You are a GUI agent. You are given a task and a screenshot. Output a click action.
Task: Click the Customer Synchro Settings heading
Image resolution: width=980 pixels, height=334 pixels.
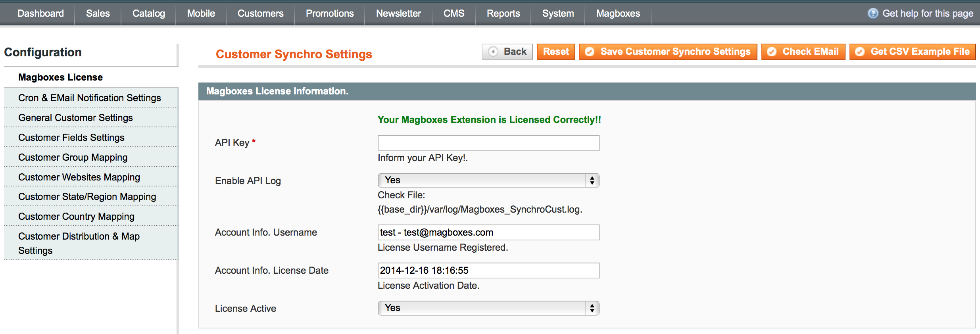[294, 54]
